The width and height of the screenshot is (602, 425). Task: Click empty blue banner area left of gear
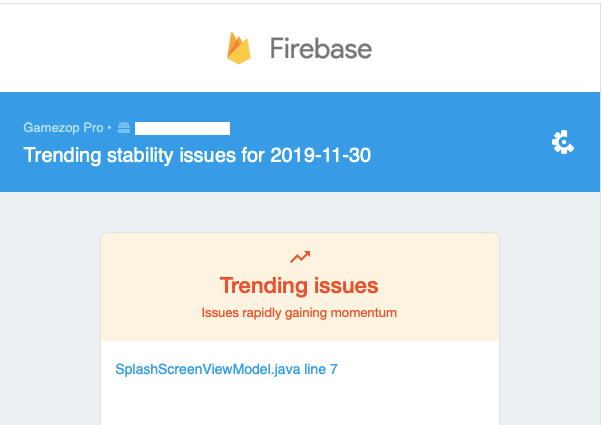pos(461,142)
